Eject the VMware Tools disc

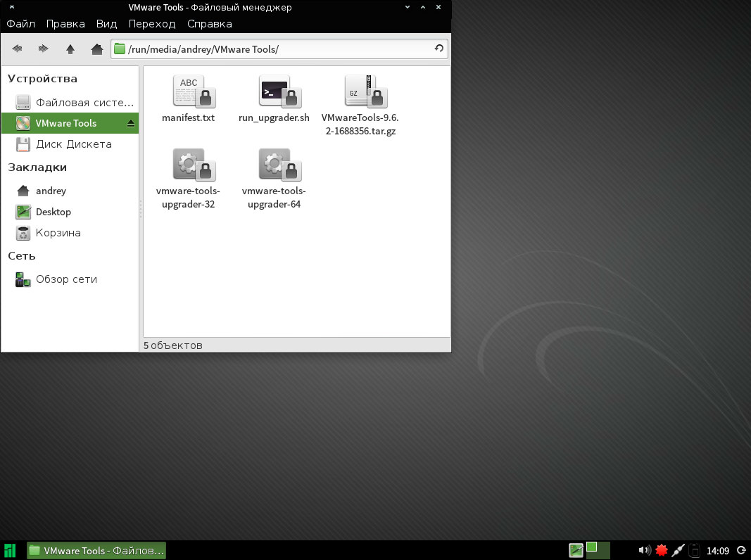pos(130,123)
